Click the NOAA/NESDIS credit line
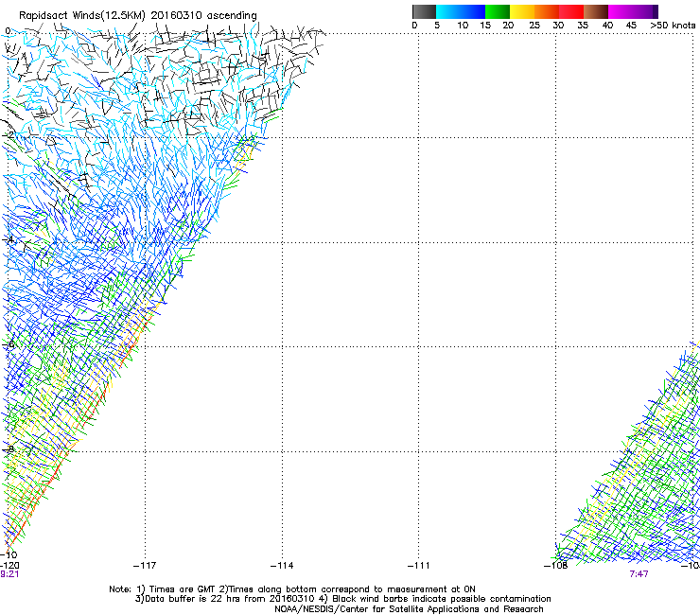This screenshot has width=700, height=615. [409, 609]
